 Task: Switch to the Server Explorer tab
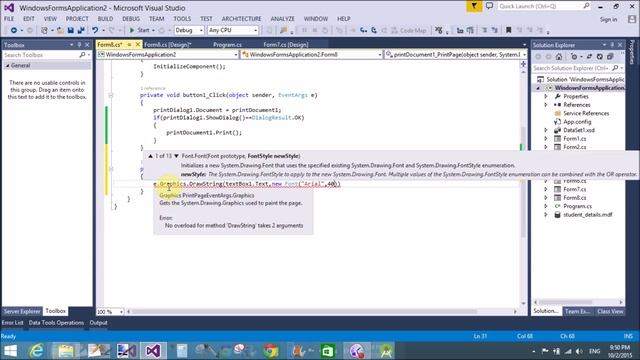pos(22,311)
